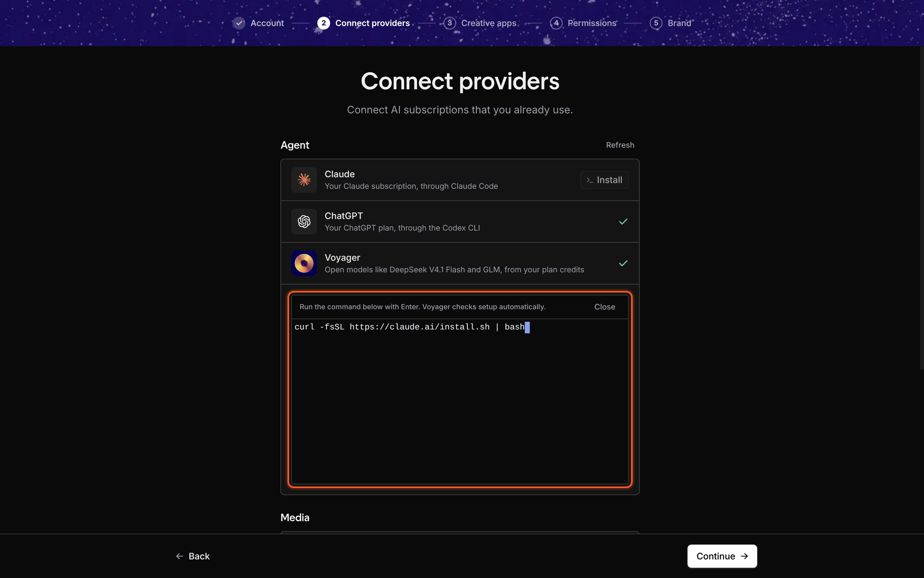
Task: Click the step 5 circle badge
Action: (x=656, y=23)
